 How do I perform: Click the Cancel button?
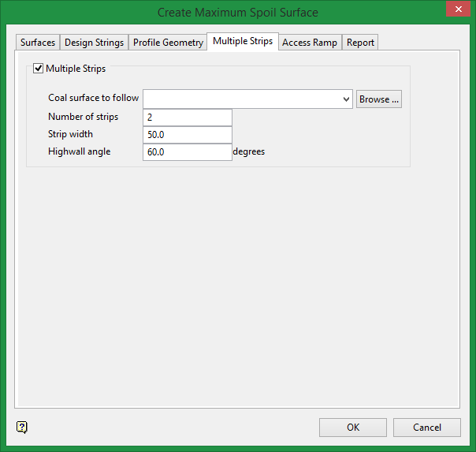pyautogui.click(x=427, y=428)
